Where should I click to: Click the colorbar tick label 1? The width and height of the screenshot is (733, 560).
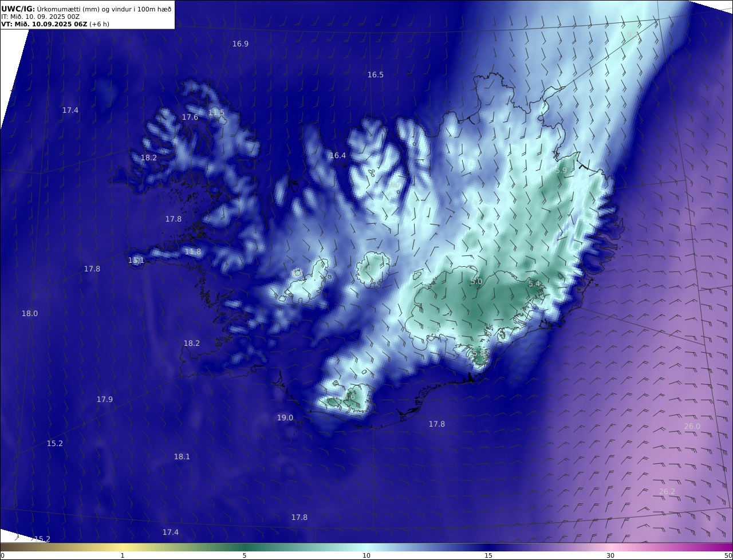(123, 555)
